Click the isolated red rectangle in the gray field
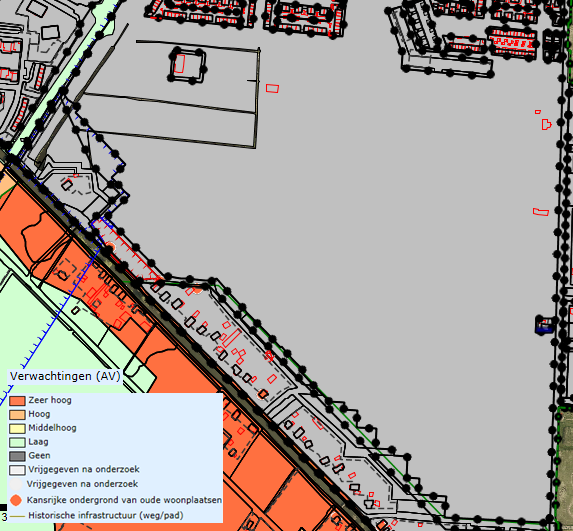Viewport: 573px width, 531px height. tap(272, 88)
